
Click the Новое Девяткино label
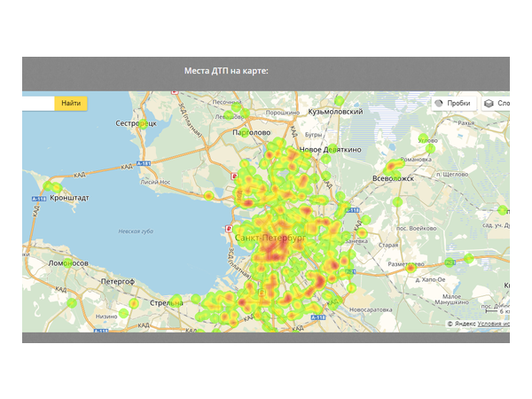click(x=330, y=150)
